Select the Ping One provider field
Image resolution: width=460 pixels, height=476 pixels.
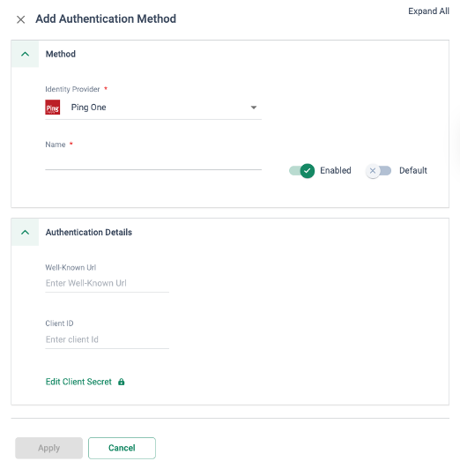pyautogui.click(x=153, y=108)
